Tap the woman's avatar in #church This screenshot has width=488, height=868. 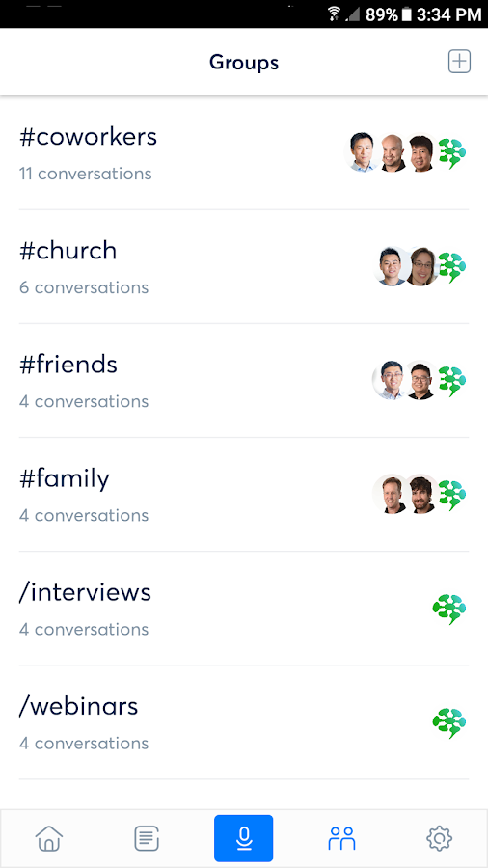(x=421, y=266)
